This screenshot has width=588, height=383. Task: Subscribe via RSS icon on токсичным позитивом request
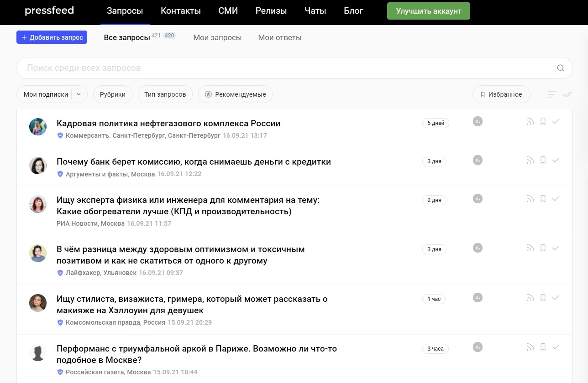click(530, 248)
